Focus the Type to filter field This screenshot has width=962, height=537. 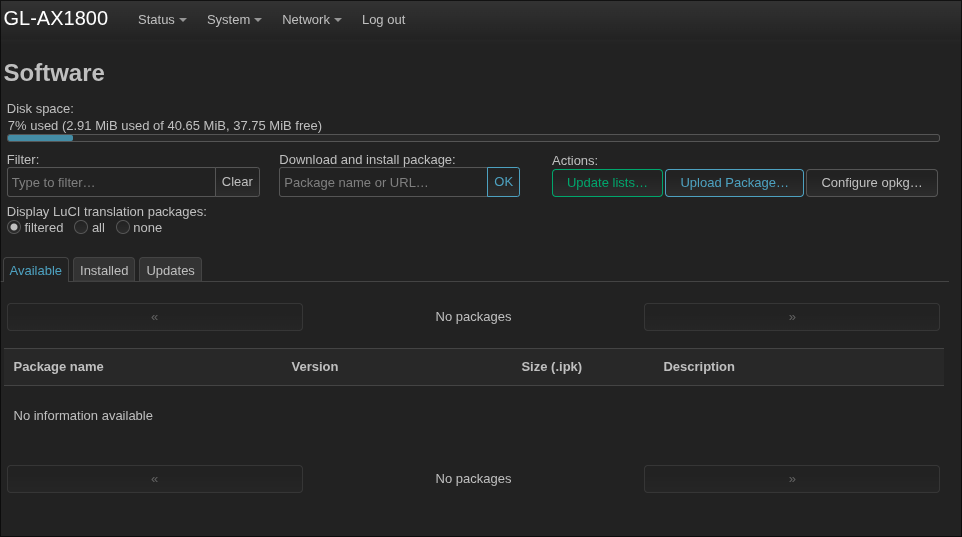[111, 182]
